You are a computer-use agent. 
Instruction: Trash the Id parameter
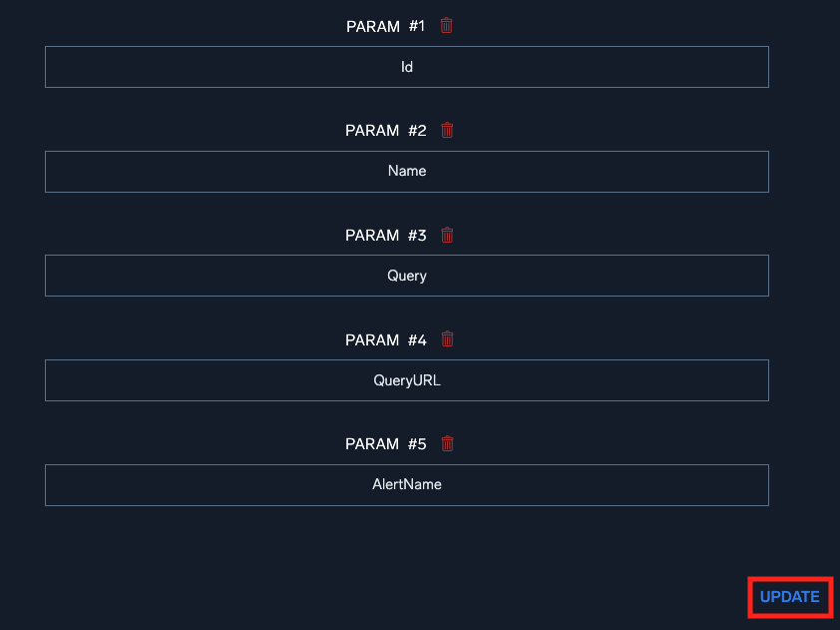447,26
